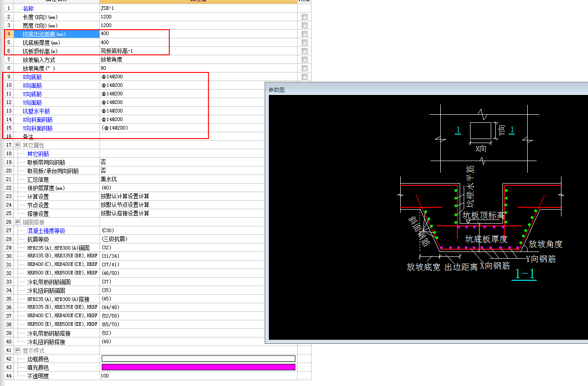Click the 参数图 panel title
The height and width of the screenshot is (386, 588).
click(276, 90)
